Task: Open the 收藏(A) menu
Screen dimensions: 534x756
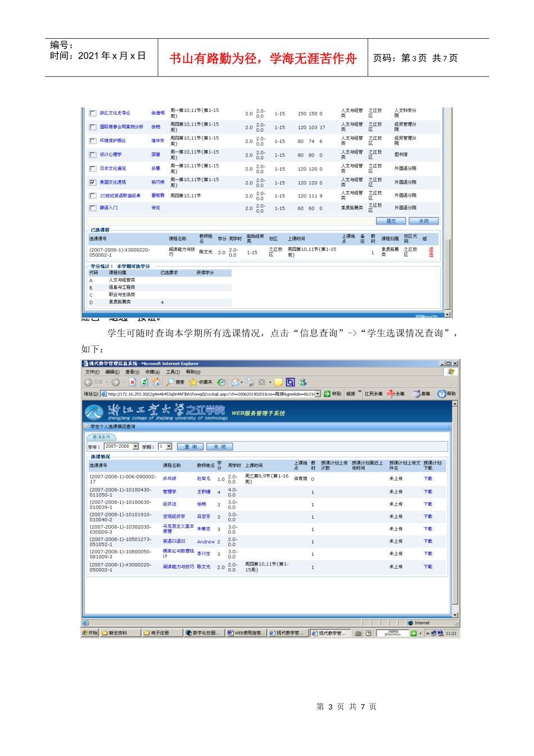Action: click(153, 372)
